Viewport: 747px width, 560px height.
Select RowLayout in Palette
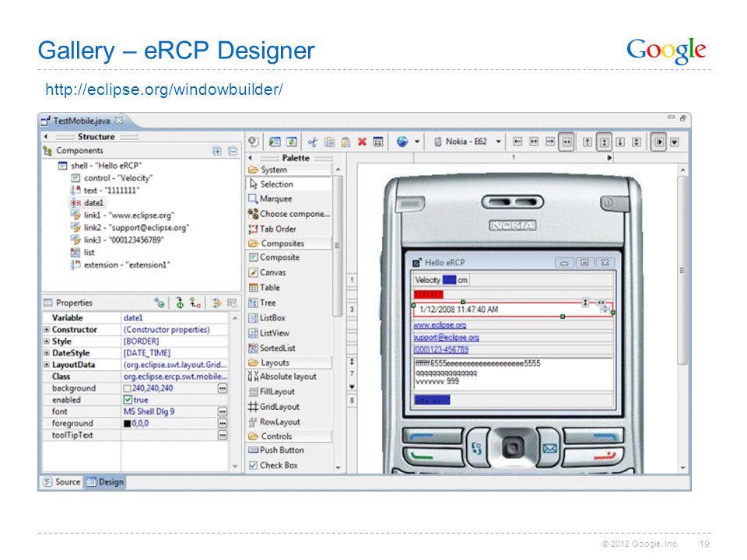[x=275, y=422]
